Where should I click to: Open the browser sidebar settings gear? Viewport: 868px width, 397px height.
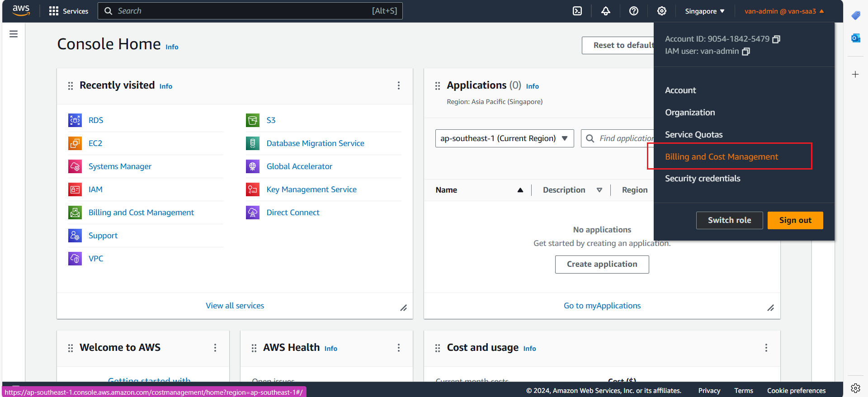[855, 388]
